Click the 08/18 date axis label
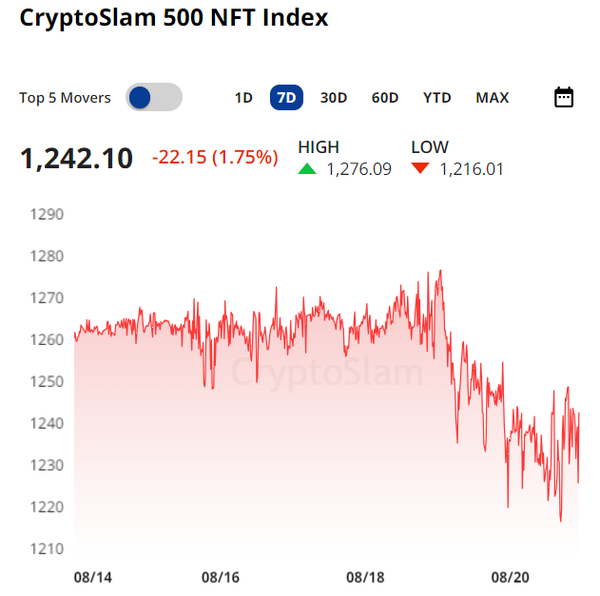600x596 pixels. [x=365, y=577]
